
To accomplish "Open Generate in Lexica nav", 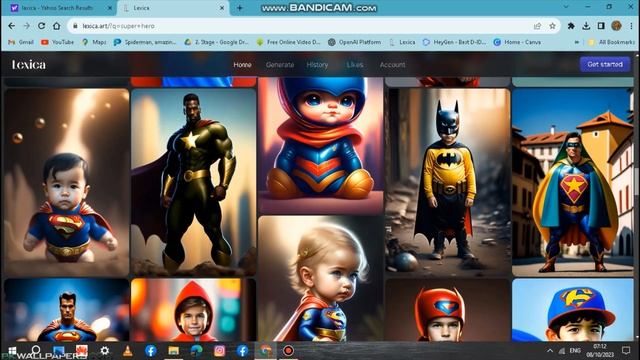I will (280, 64).
